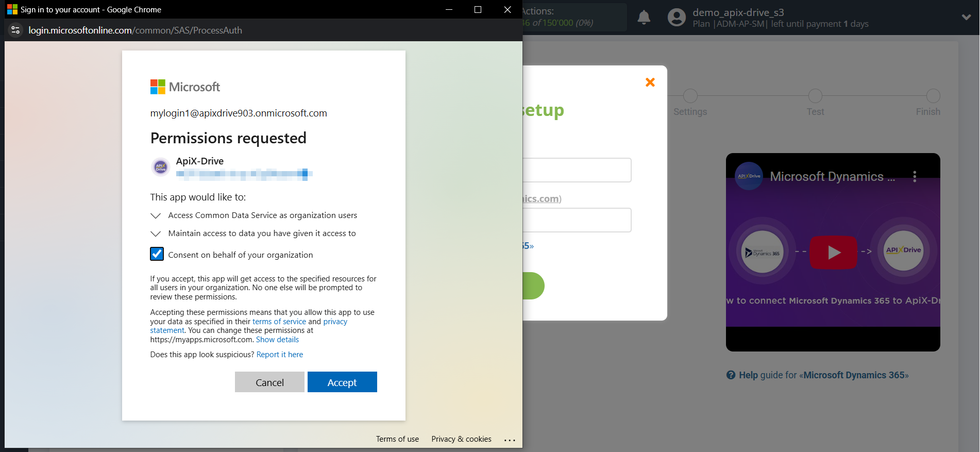This screenshot has width=980, height=452.
Task: Close the setup dialog with orange X
Action: tap(650, 82)
